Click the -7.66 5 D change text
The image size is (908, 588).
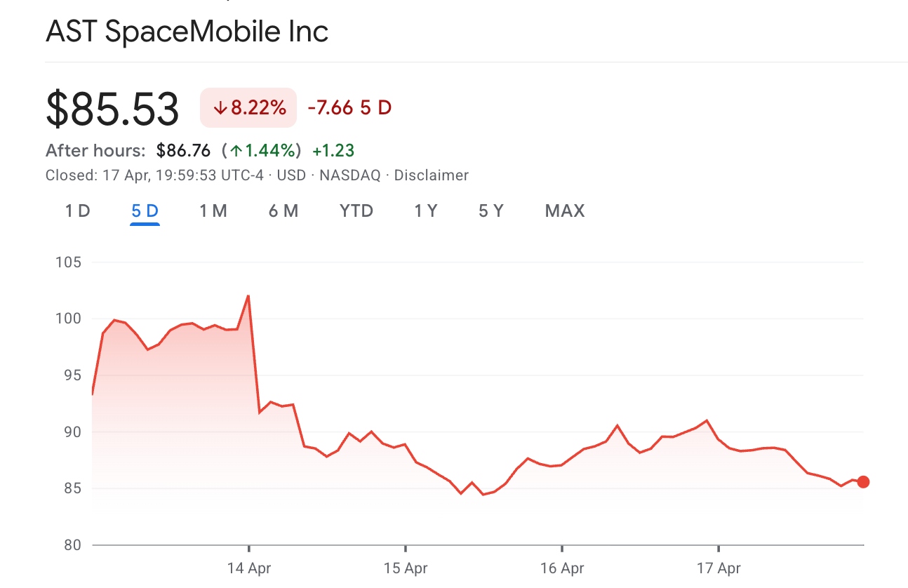click(x=349, y=108)
